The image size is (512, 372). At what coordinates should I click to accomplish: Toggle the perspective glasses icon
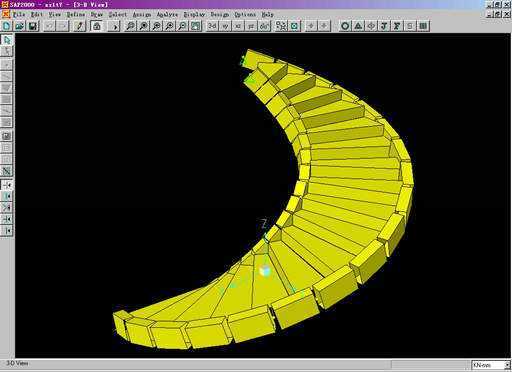coord(264,26)
